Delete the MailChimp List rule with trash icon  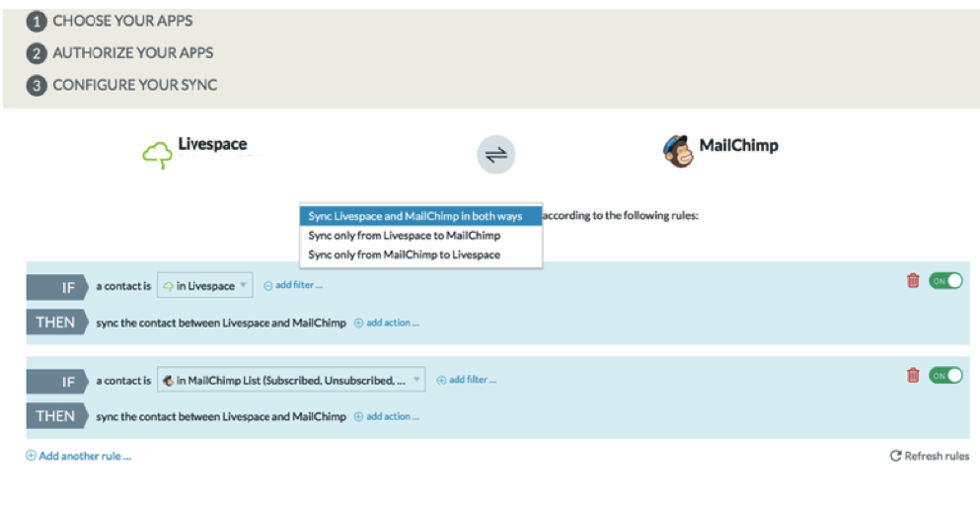[x=913, y=375]
